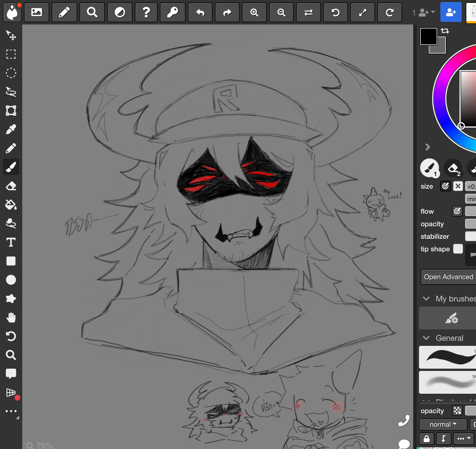Select the Lasso selection tool
476x449 pixels.
(x=11, y=92)
